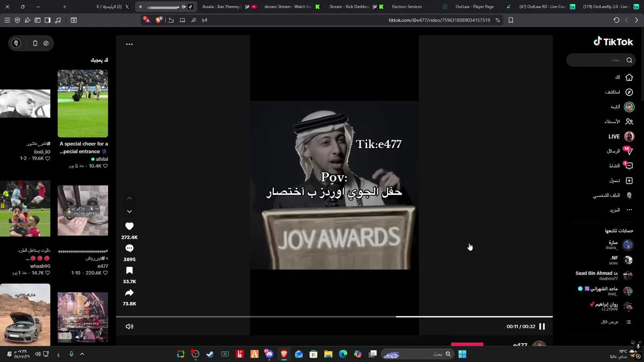Screen dimensions: 644x362
Task: Click the TikTok logo
Action: point(613,42)
